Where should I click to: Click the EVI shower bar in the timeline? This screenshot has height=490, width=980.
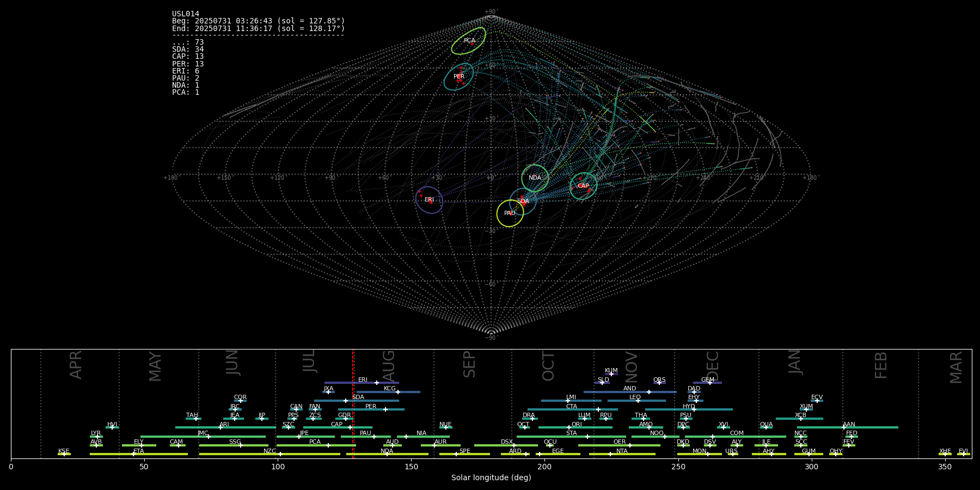[964, 454]
